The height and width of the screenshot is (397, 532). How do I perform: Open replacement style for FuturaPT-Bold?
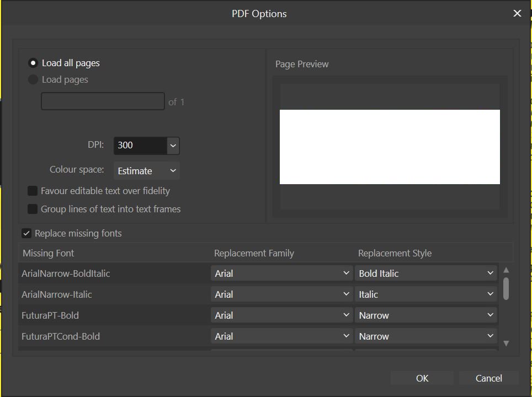[x=426, y=315]
